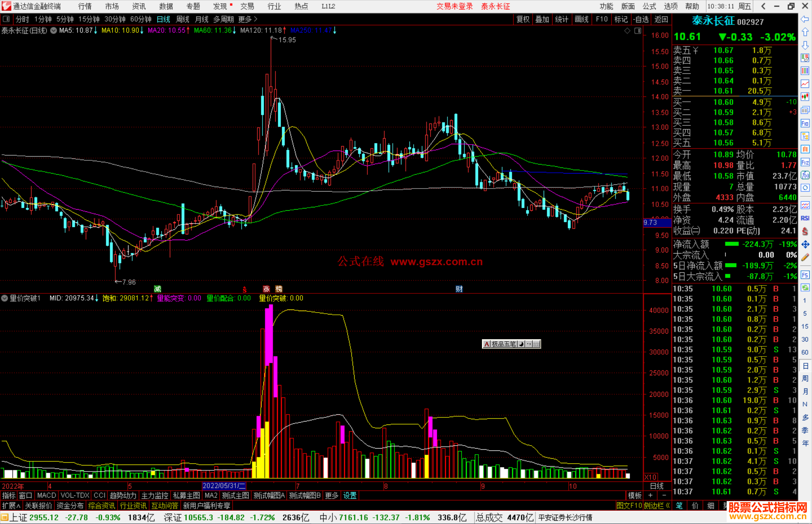Open the MA indicator dropdown beside 泰永长征(日线)
Image resolution: width=812 pixels, height=524 pixels.
pos(54,31)
